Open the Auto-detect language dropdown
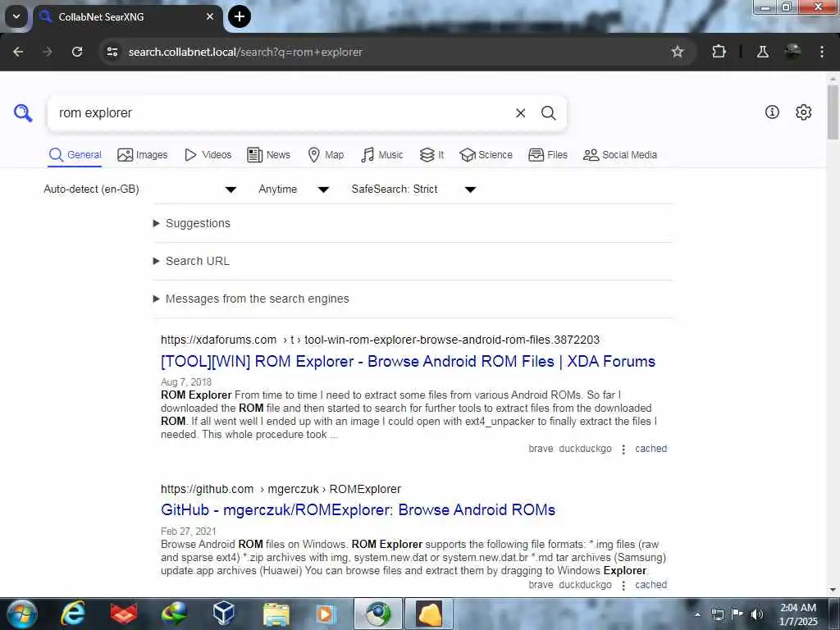The width and height of the screenshot is (840, 630). pos(140,189)
